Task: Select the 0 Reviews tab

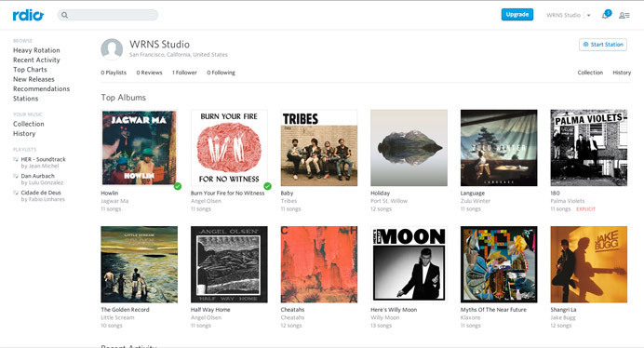Action: [150, 73]
